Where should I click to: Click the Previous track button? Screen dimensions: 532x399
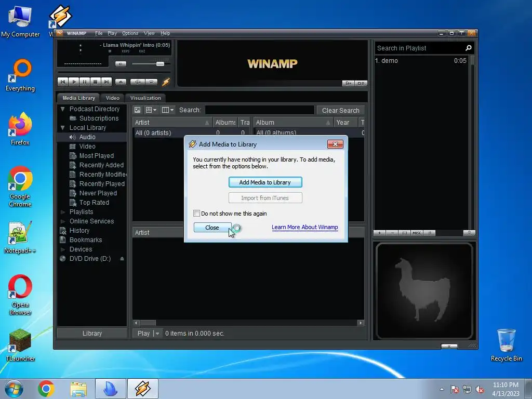62,82
